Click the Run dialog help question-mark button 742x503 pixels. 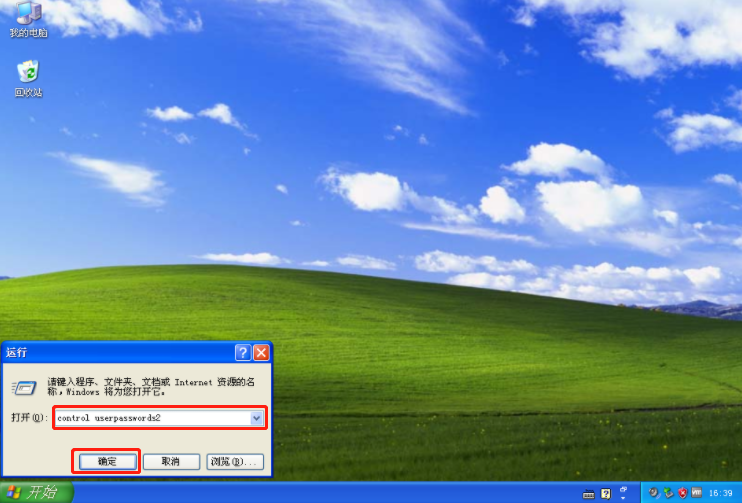[x=243, y=353]
